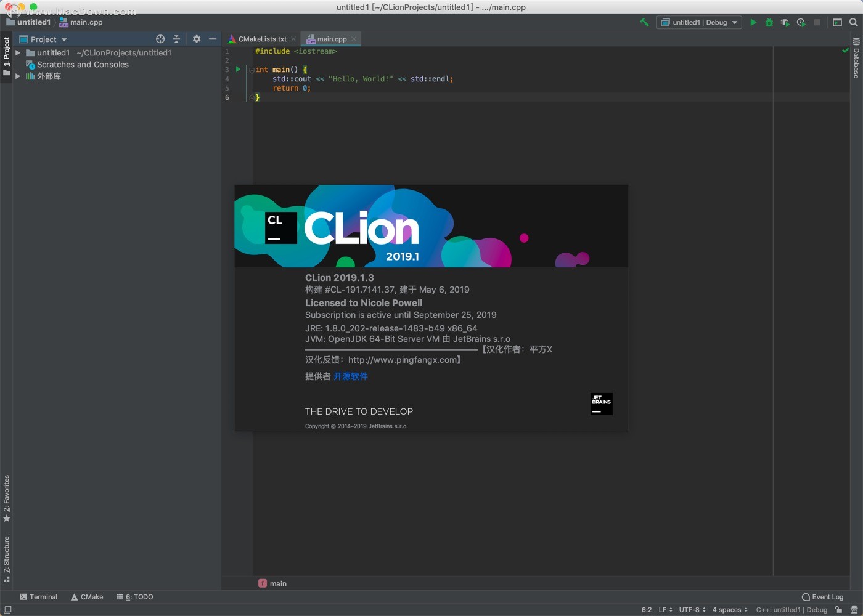
Task: Click the tool window quick-access icon
Action: [7, 610]
